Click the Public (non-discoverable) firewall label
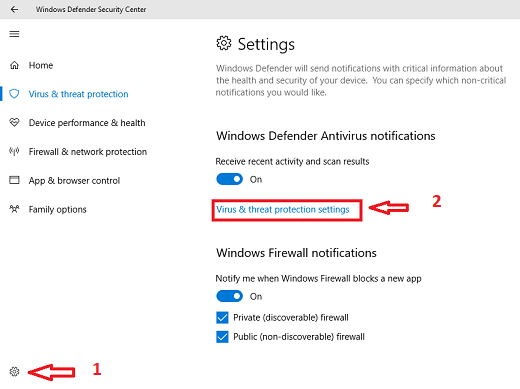 click(299, 337)
